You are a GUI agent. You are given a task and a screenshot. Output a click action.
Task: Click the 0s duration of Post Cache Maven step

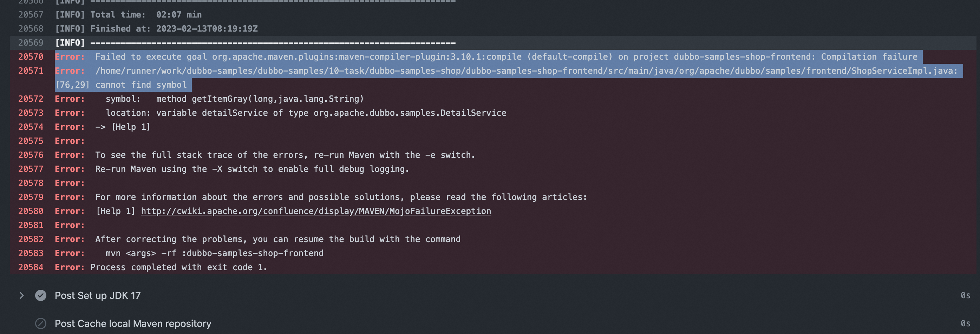[x=965, y=323]
